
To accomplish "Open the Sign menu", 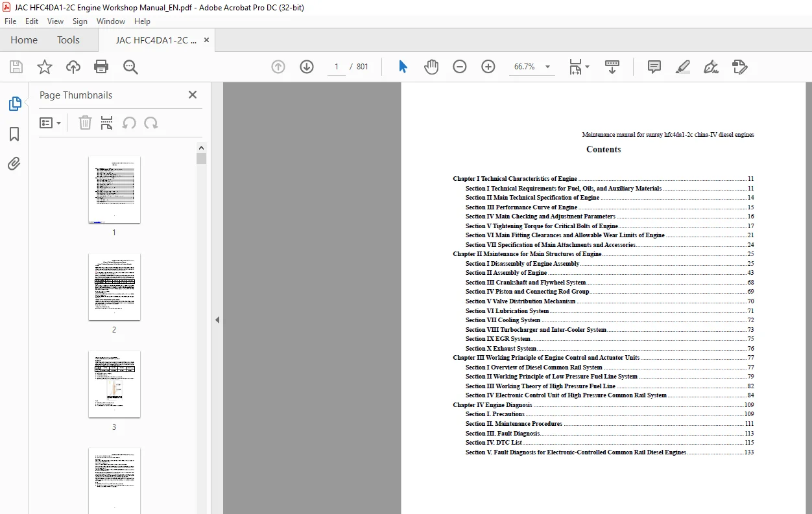I will tap(80, 21).
